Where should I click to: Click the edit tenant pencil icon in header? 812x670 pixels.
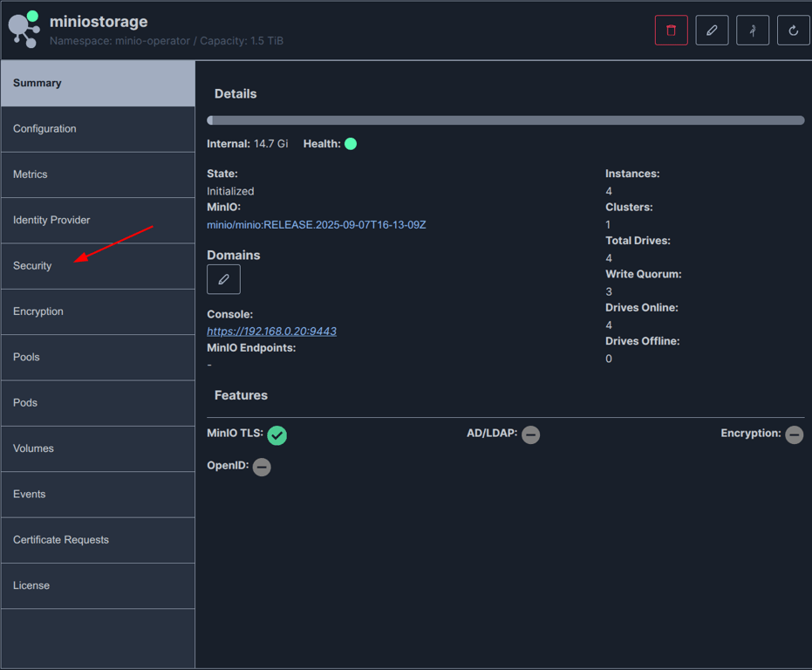[712, 31]
